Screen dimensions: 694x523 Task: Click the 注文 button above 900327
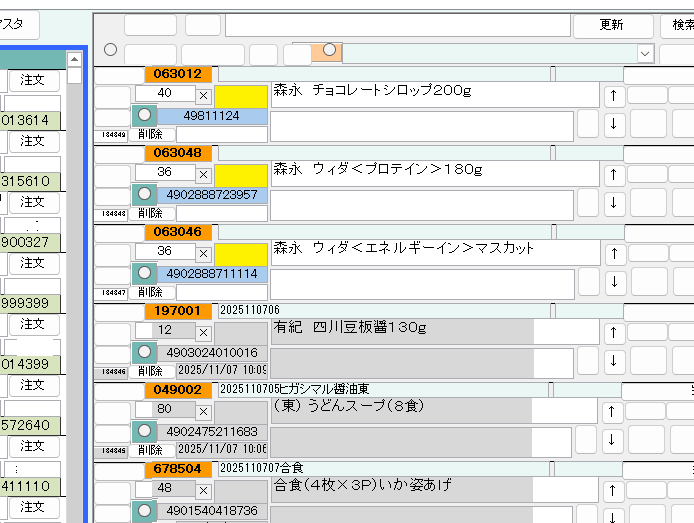(34, 202)
